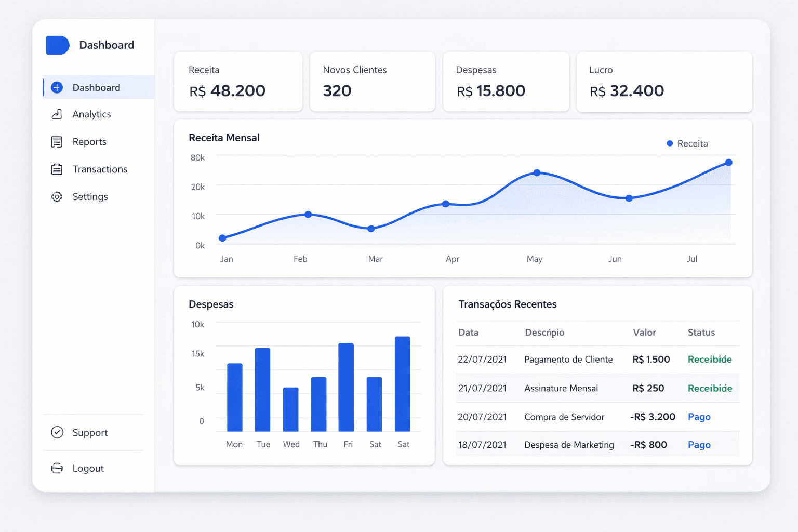Click the Logout icon at sidebar bottom

(x=57, y=468)
